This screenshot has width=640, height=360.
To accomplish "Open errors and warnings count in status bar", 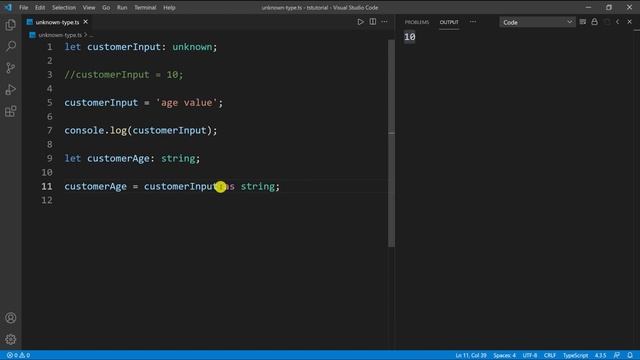I will [x=18, y=355].
